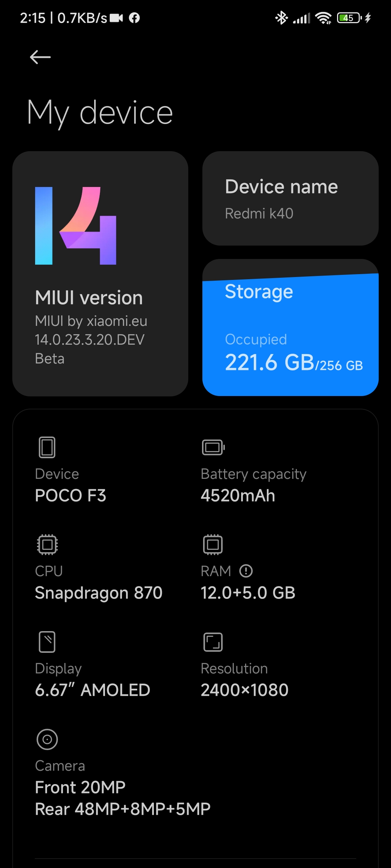Tap the battery indicator in status bar
391x868 pixels.
click(x=349, y=18)
